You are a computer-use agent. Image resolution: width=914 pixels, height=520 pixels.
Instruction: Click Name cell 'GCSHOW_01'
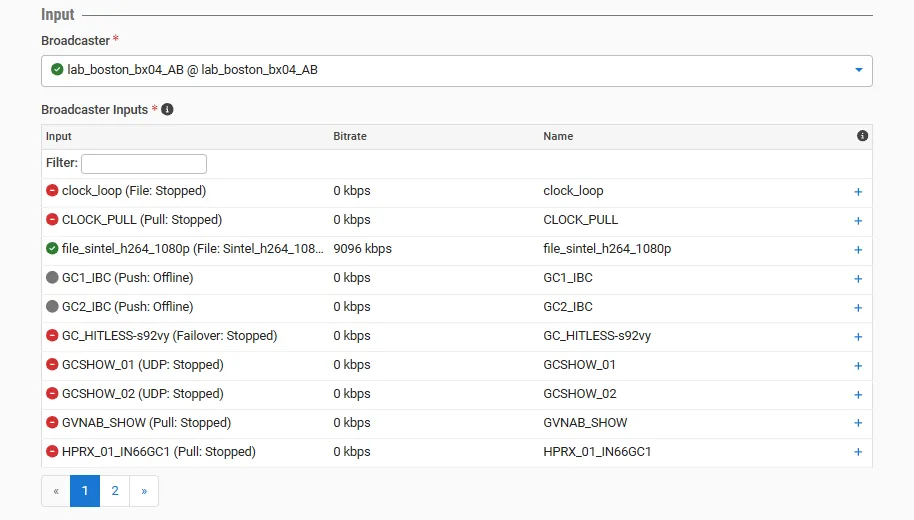pos(579,365)
